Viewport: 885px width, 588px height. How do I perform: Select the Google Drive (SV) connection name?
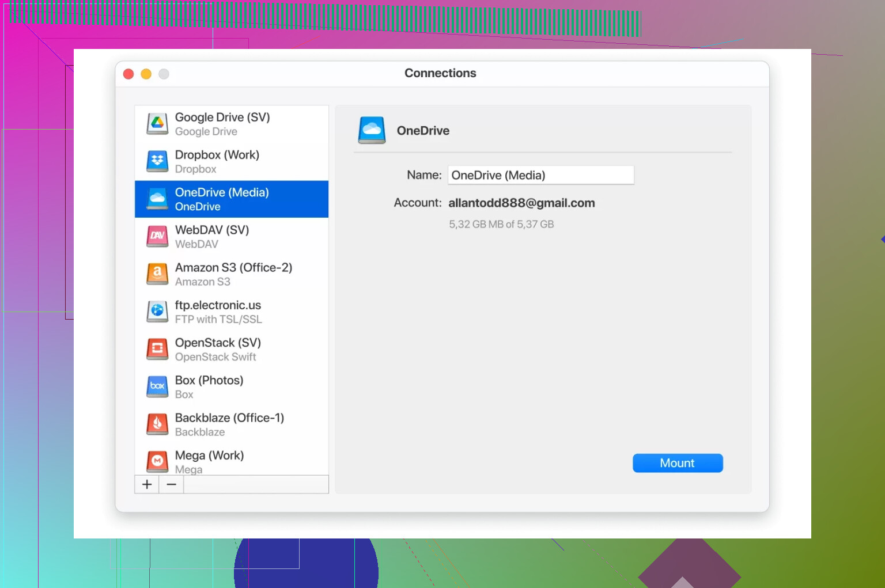coord(222,117)
